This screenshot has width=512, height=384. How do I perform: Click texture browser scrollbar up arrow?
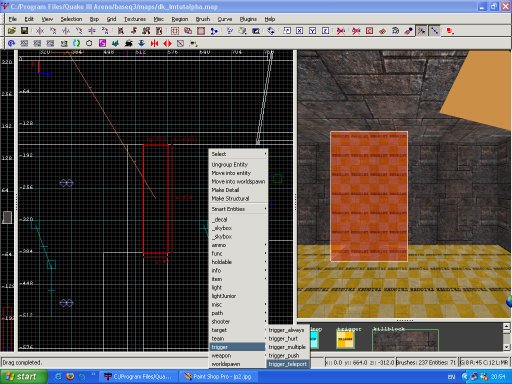[506, 327]
